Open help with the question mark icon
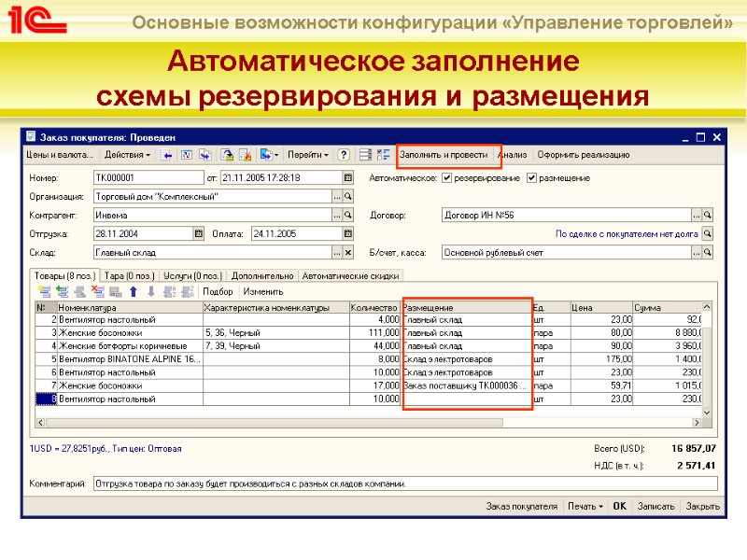The image size is (747, 560). (x=342, y=154)
